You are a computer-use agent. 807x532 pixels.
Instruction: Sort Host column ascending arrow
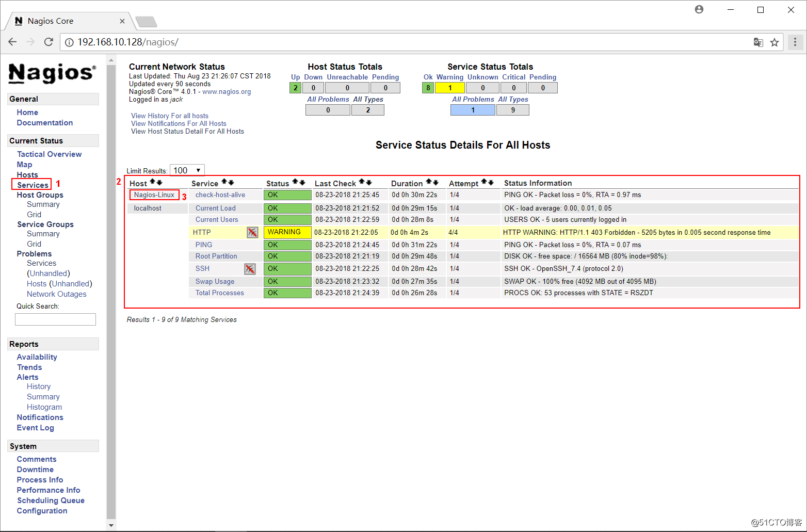[153, 182]
